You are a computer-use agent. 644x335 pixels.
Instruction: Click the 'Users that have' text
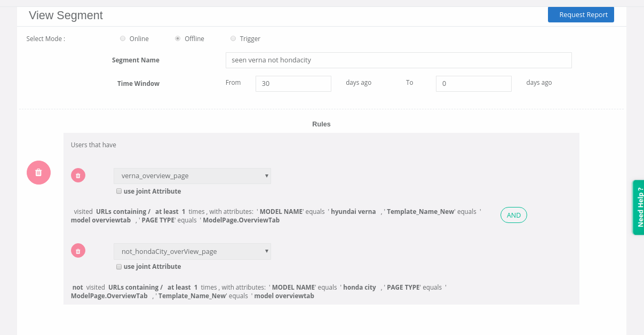pyautogui.click(x=93, y=145)
